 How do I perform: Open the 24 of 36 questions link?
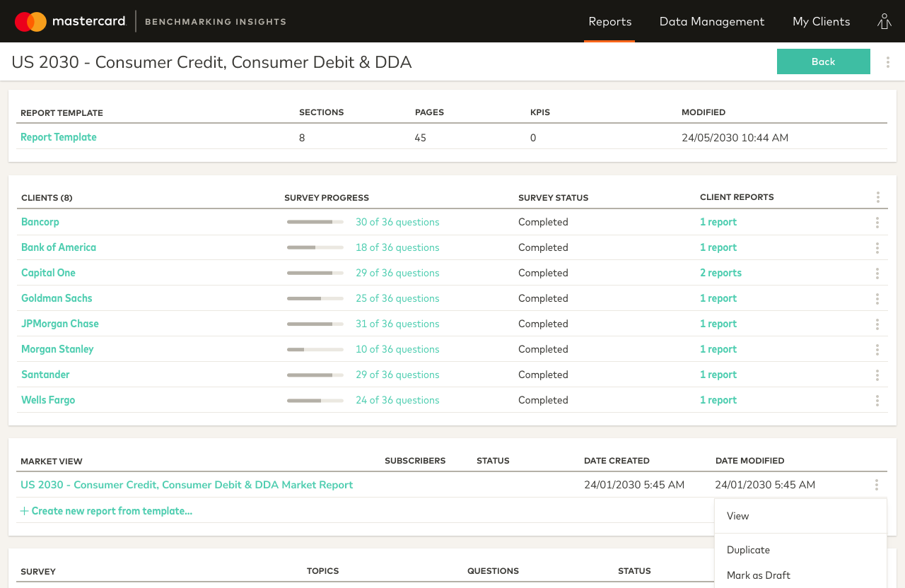click(397, 400)
